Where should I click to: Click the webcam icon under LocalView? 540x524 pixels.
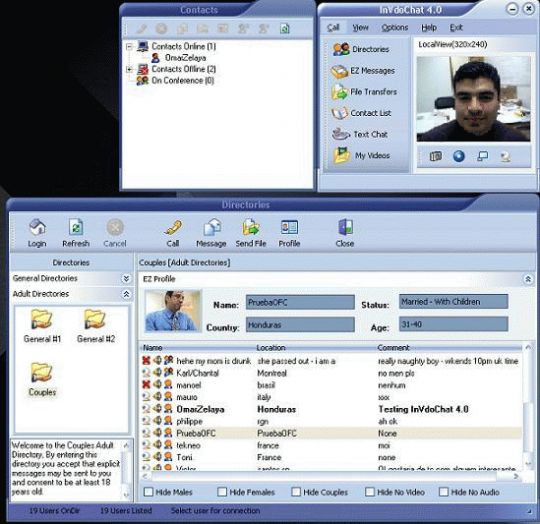pyautogui.click(x=506, y=157)
